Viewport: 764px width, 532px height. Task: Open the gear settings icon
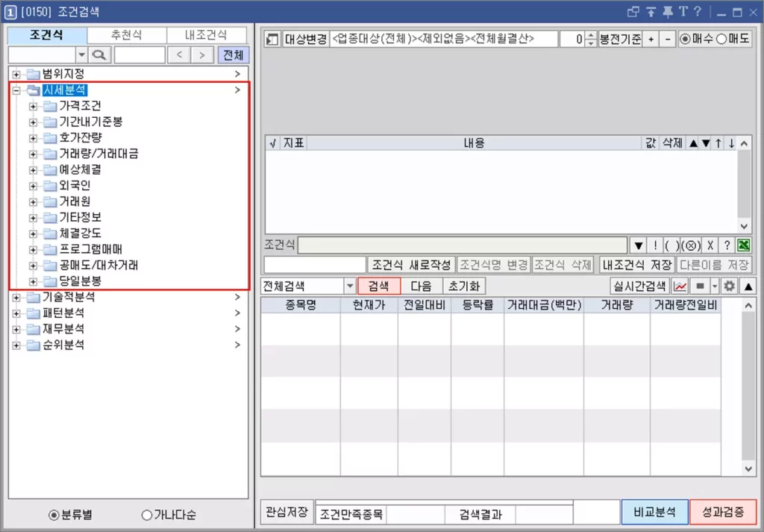(x=730, y=287)
